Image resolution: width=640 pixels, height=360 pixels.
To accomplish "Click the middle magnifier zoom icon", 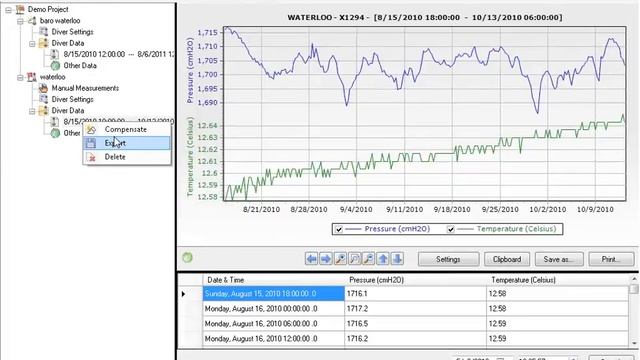I will [x=354, y=259].
